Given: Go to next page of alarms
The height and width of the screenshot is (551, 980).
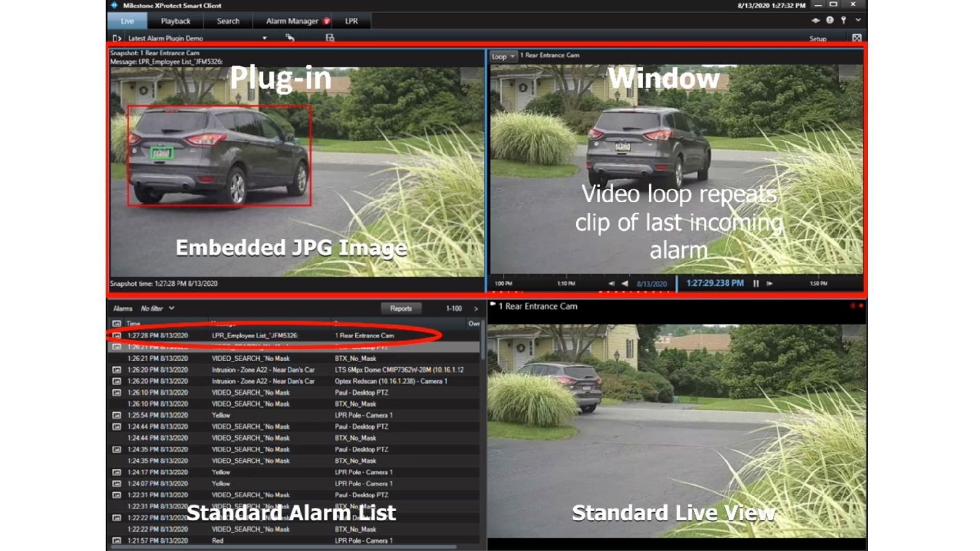Looking at the screenshot, I should (x=476, y=309).
